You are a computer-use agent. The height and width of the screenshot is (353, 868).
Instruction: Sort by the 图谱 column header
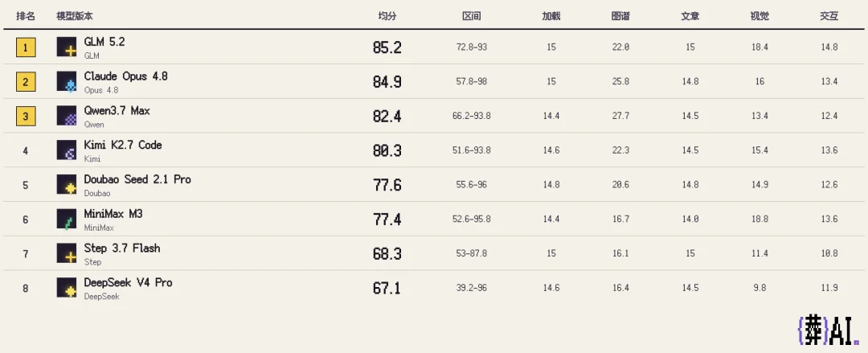620,16
